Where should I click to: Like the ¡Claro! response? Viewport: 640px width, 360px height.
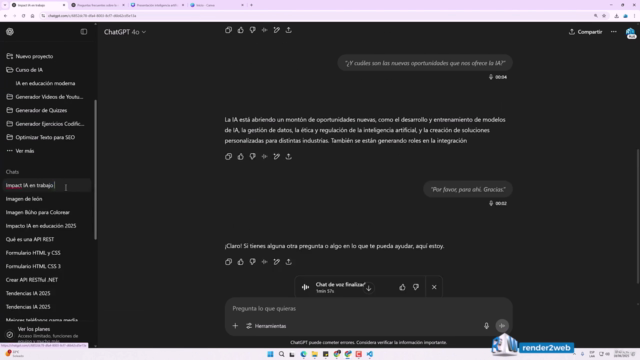point(240,262)
